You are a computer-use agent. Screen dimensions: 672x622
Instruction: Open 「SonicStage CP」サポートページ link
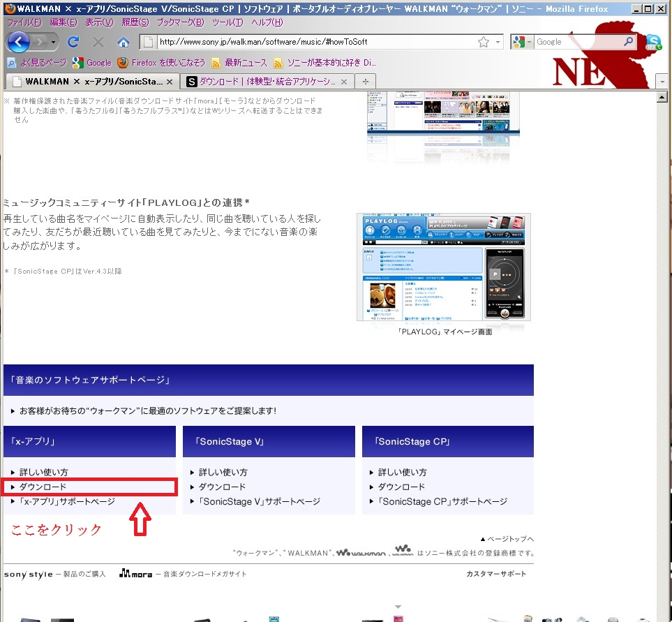[442, 501]
